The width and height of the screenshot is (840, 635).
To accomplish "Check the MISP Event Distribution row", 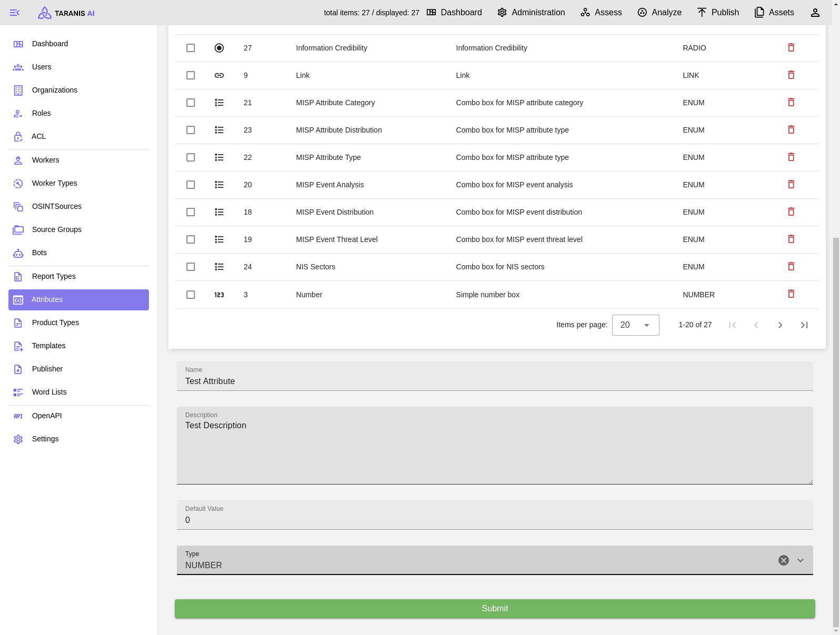I will (191, 212).
